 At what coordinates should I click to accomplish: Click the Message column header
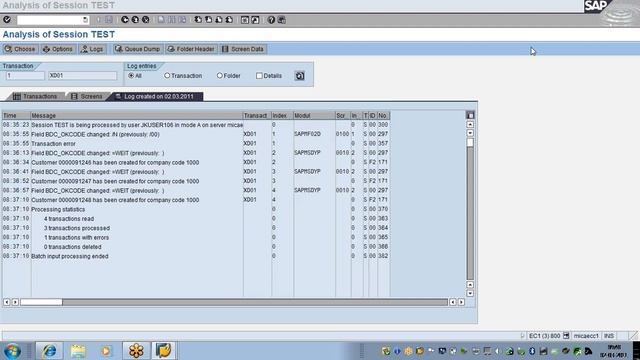(137, 116)
